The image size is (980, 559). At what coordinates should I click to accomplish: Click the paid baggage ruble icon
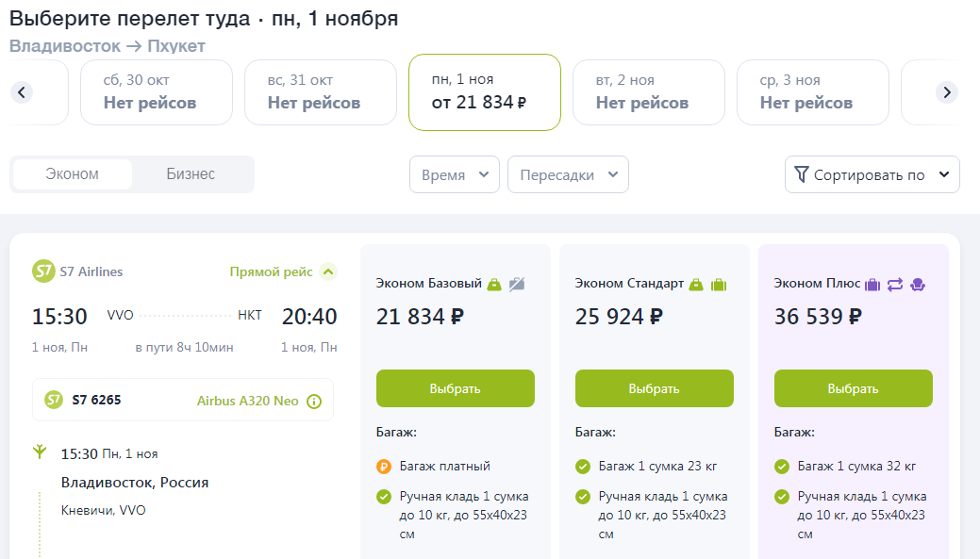click(384, 467)
